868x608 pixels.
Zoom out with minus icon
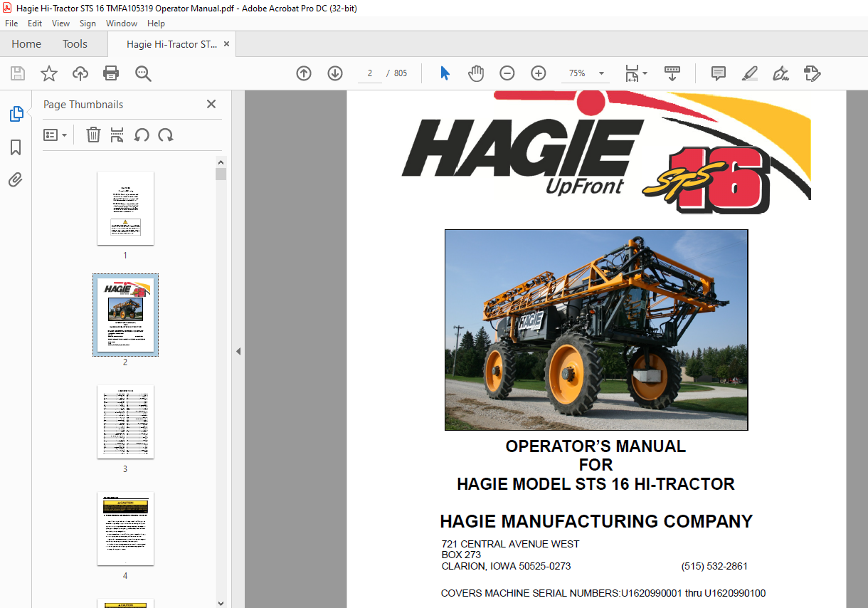[507, 73]
